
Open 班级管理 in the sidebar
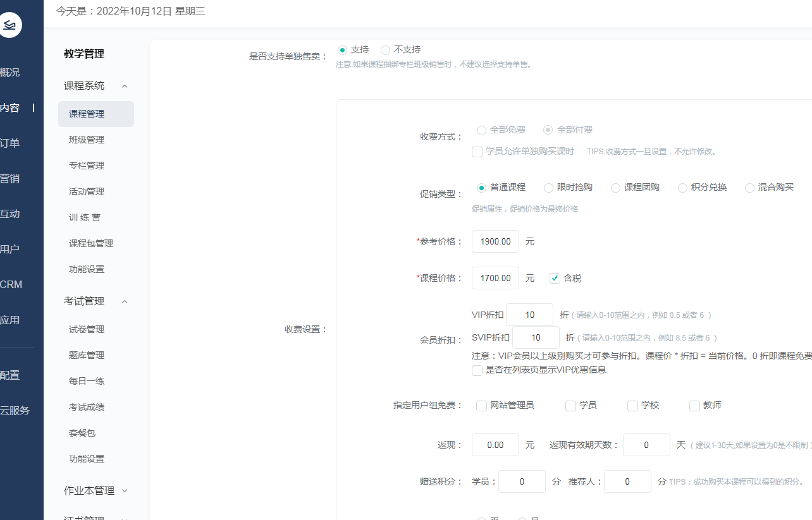coord(87,140)
